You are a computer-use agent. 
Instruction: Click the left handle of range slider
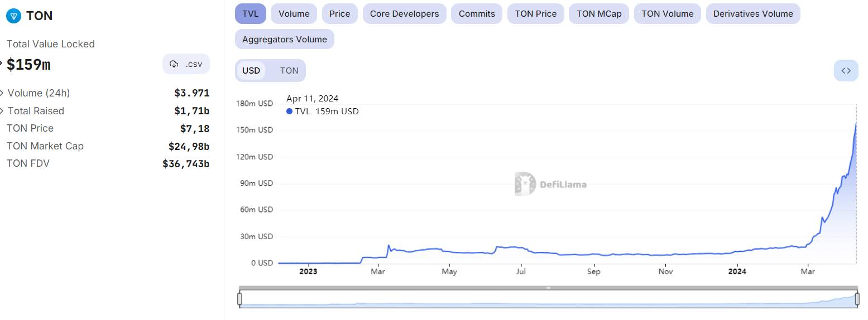[239, 299]
